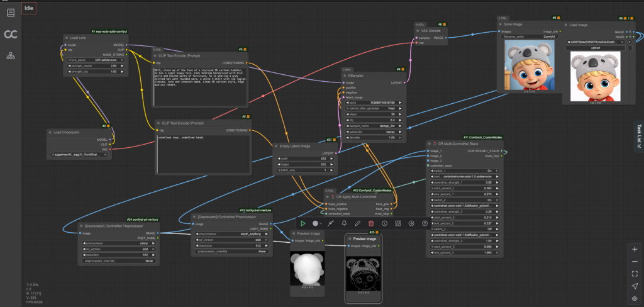This screenshot has width=644, height=307.
Task: Click the red delete icon in node toolbar
Action: (371, 223)
